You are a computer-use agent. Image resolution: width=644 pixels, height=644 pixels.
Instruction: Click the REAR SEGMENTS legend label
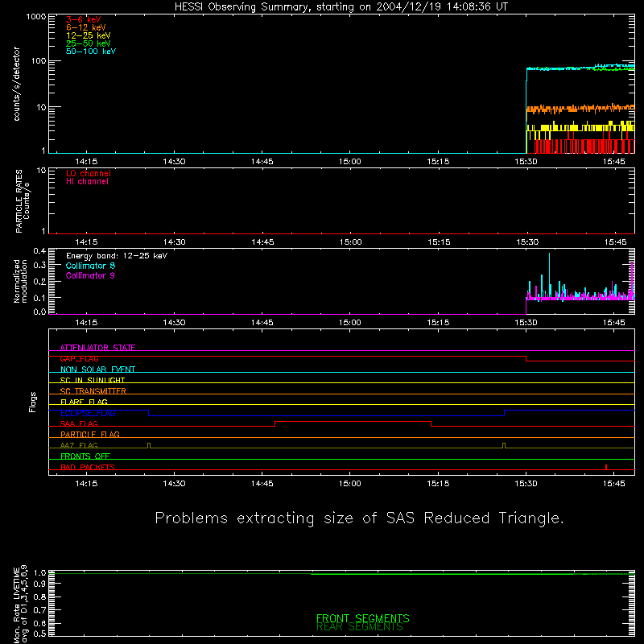[360, 627]
